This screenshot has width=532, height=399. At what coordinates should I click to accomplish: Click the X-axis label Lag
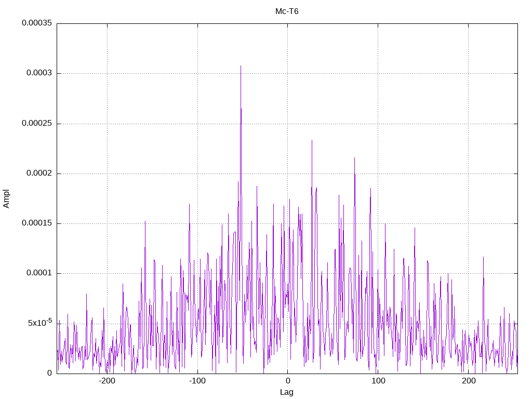click(x=287, y=392)
